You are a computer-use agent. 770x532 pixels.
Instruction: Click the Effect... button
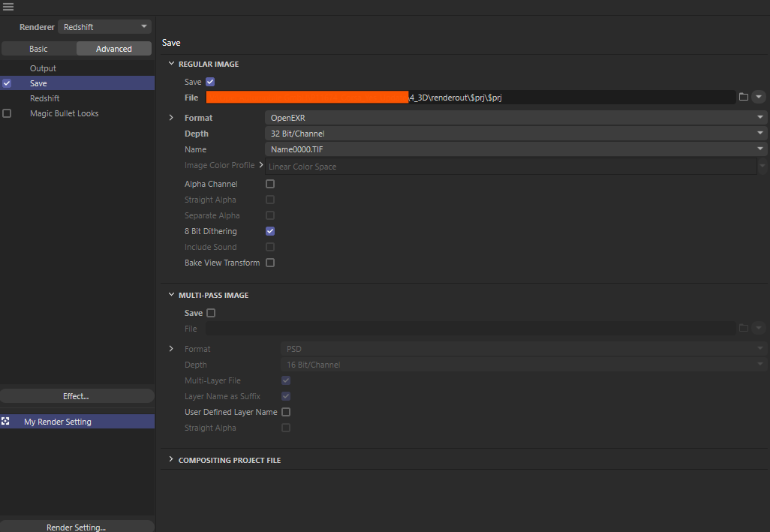(x=77, y=396)
